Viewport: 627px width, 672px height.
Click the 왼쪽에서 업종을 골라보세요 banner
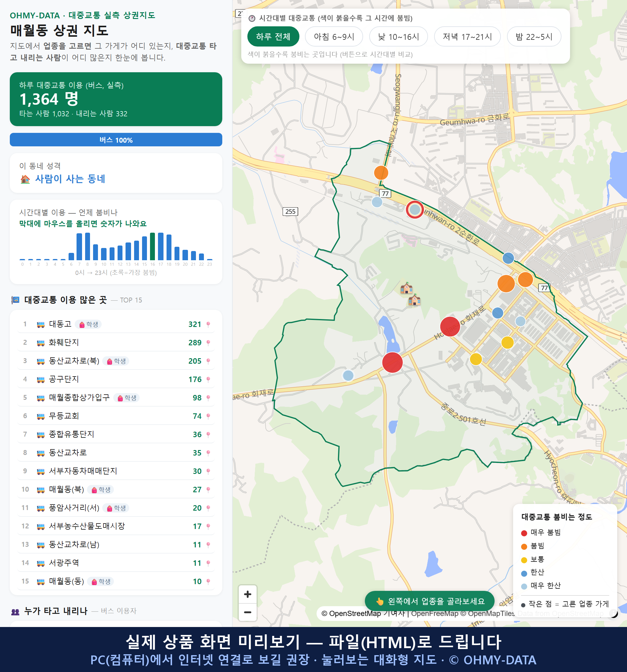click(430, 601)
